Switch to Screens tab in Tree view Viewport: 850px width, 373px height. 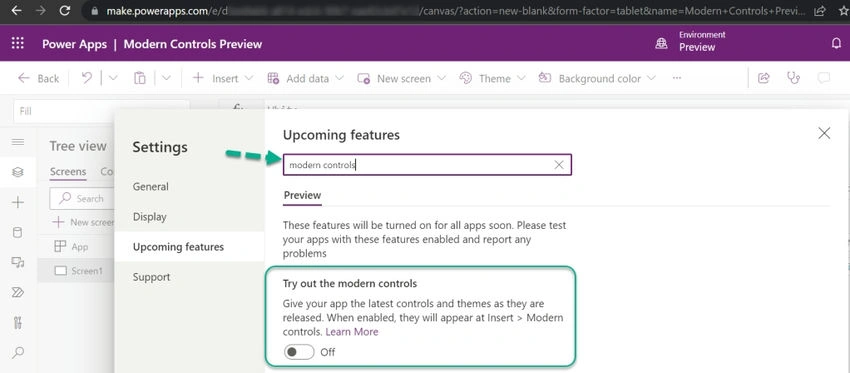(68, 171)
